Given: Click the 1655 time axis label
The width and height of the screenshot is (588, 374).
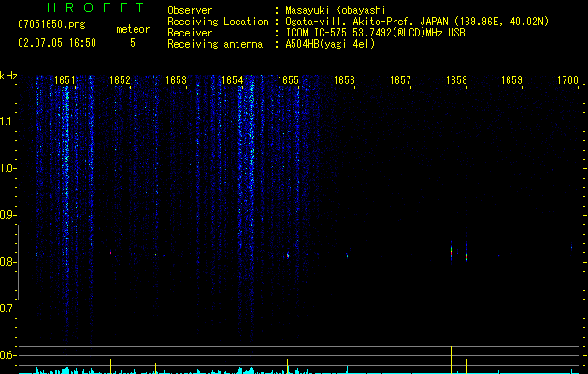Looking at the screenshot, I should point(288,80).
